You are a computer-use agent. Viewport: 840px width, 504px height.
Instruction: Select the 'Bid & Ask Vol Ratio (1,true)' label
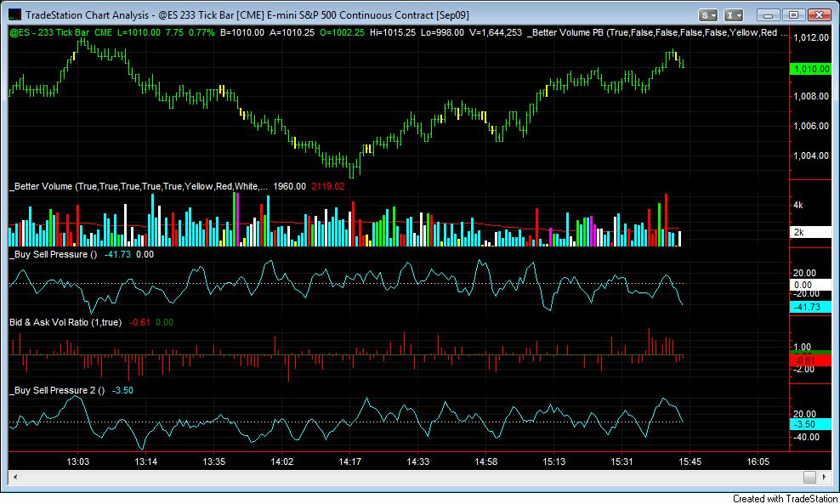(x=65, y=322)
